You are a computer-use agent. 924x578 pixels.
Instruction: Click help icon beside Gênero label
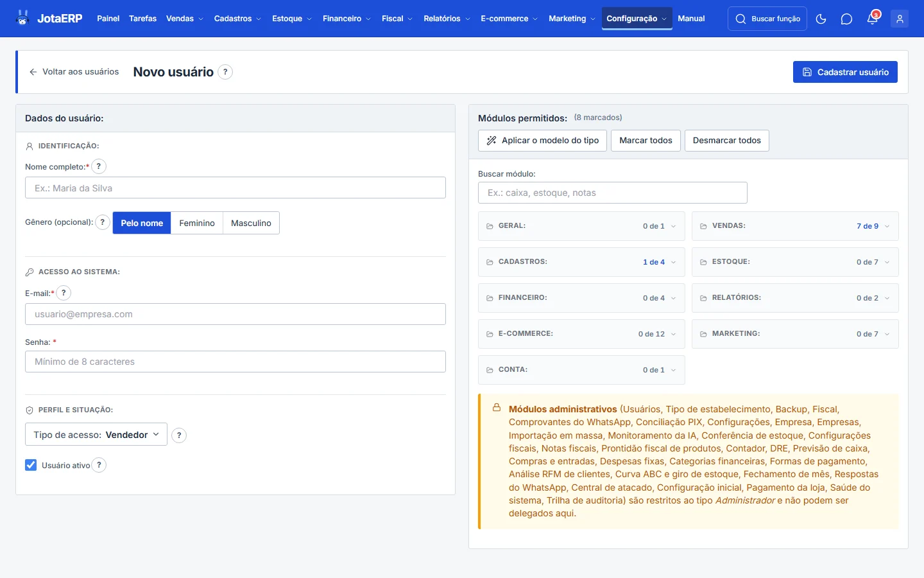click(103, 222)
